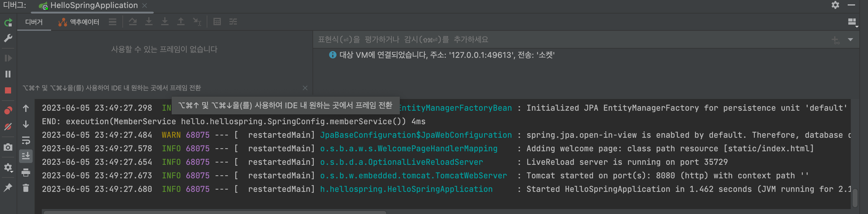This screenshot has height=214, width=868.
Task: Click Force Step Into icon
Action: (x=165, y=22)
